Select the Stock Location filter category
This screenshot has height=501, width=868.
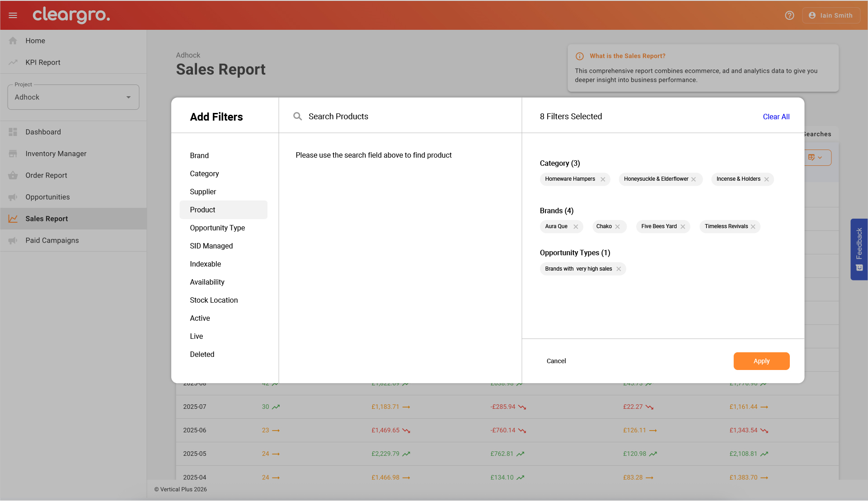[214, 300]
